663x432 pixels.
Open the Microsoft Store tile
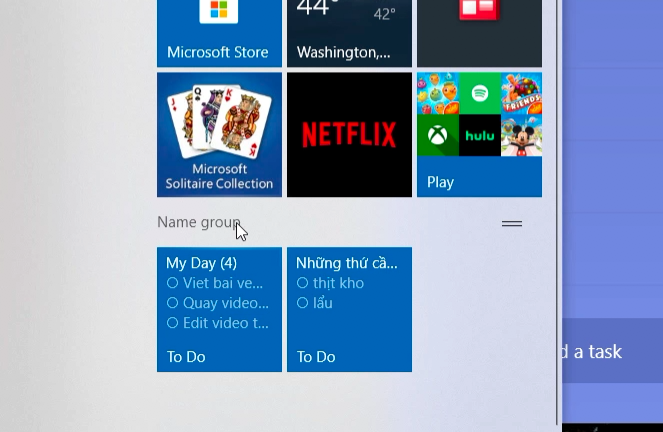coord(219,33)
